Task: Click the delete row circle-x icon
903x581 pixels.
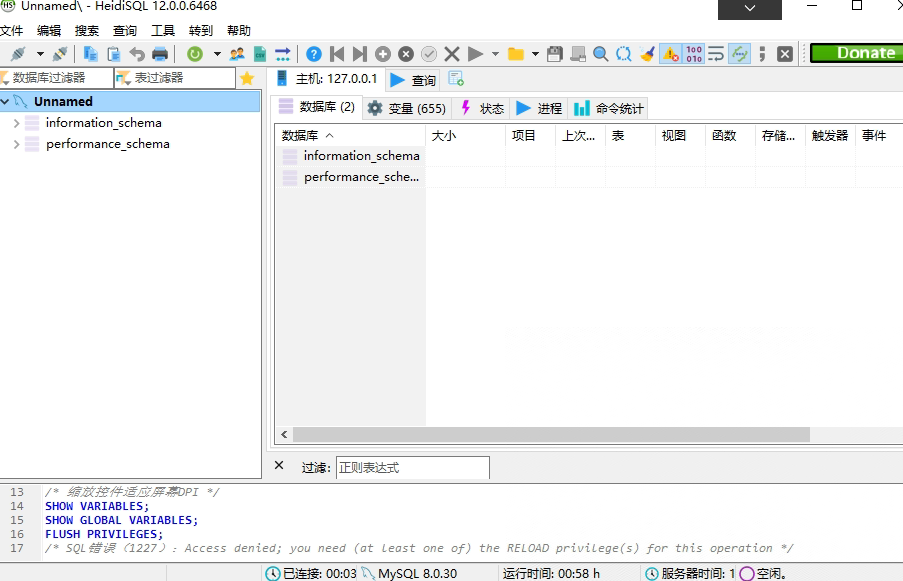Action: (x=406, y=54)
